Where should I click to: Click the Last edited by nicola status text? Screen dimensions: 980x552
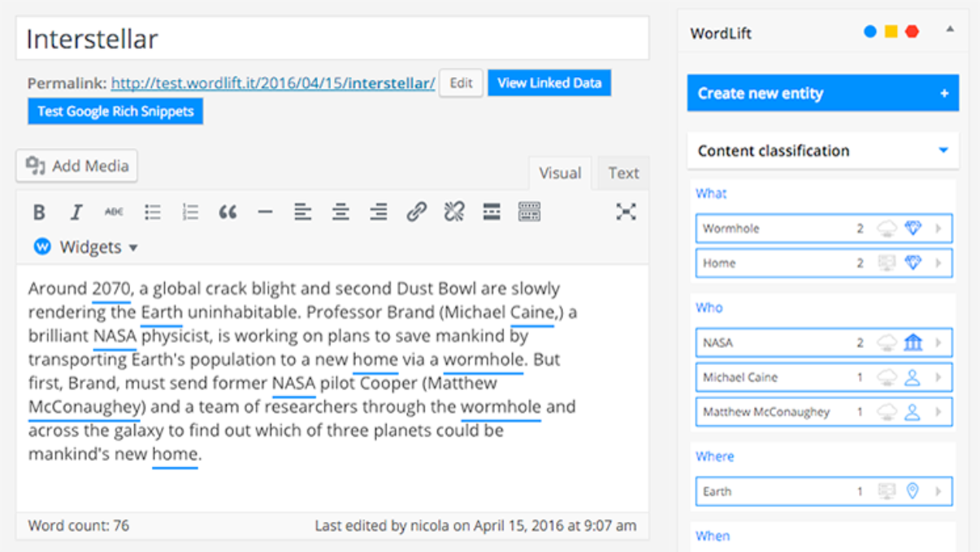tap(475, 526)
